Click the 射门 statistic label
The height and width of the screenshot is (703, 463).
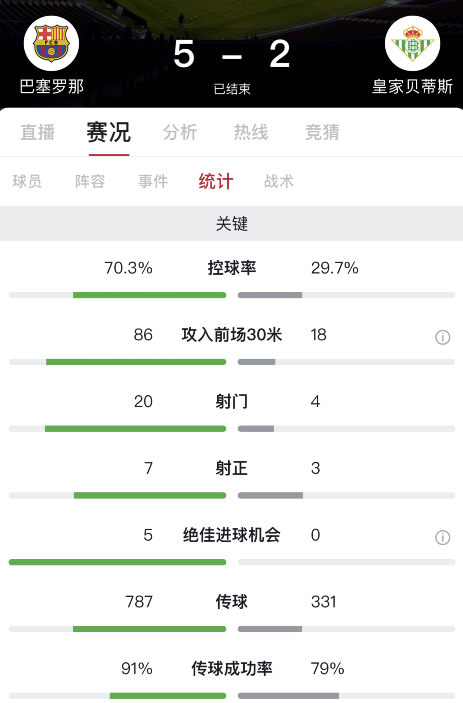coord(232,401)
